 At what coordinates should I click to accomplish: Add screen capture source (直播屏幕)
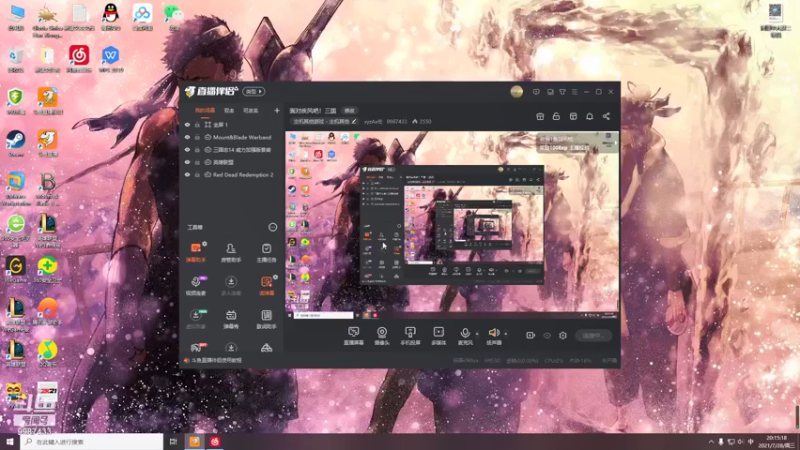click(x=354, y=336)
